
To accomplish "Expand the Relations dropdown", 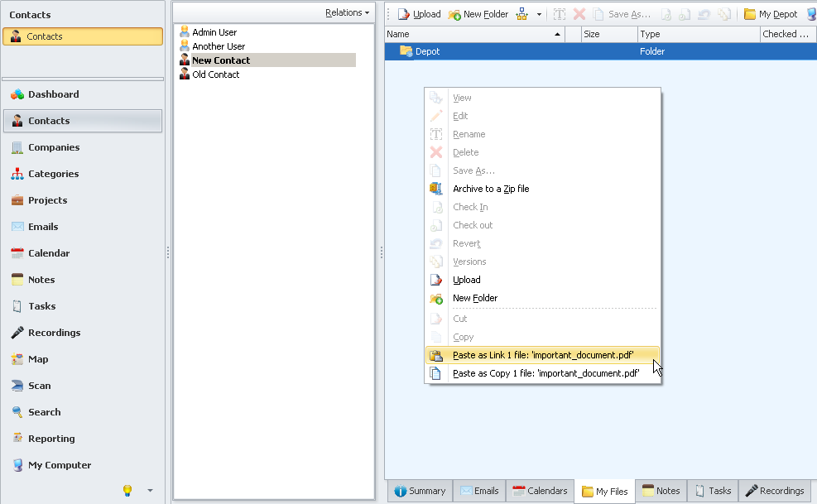I will tap(347, 12).
